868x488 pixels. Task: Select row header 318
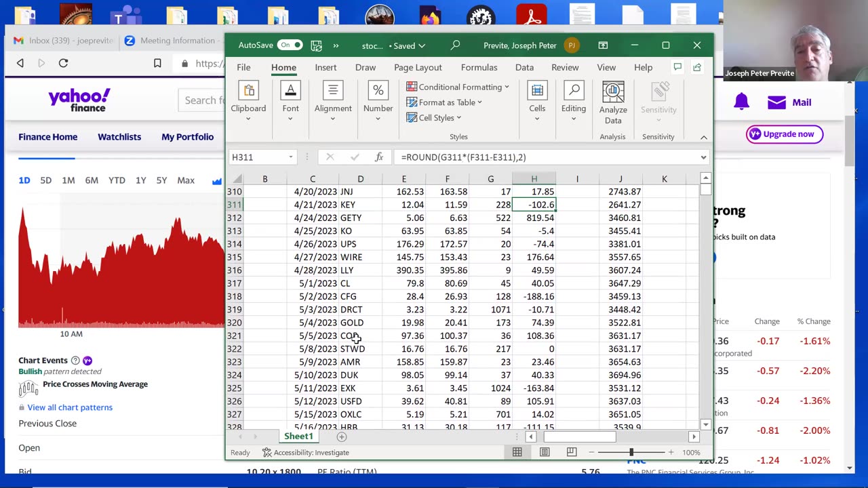(235, 296)
